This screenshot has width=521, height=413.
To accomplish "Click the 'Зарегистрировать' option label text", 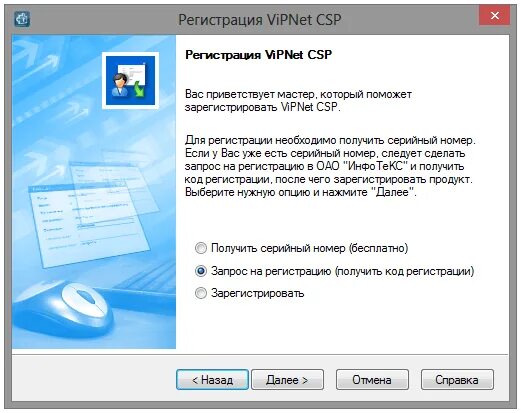I will click(x=257, y=293).
